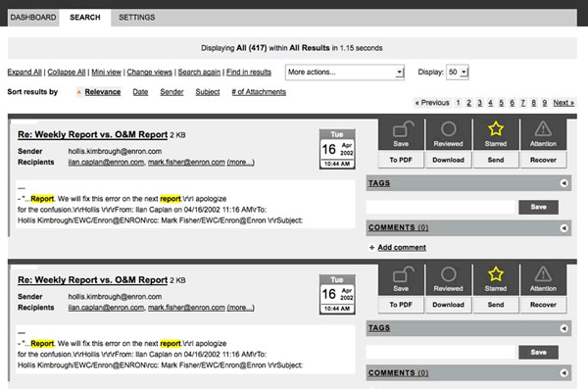Click the Save lock icon in second result
This screenshot has width=588, height=389.
[401, 279]
